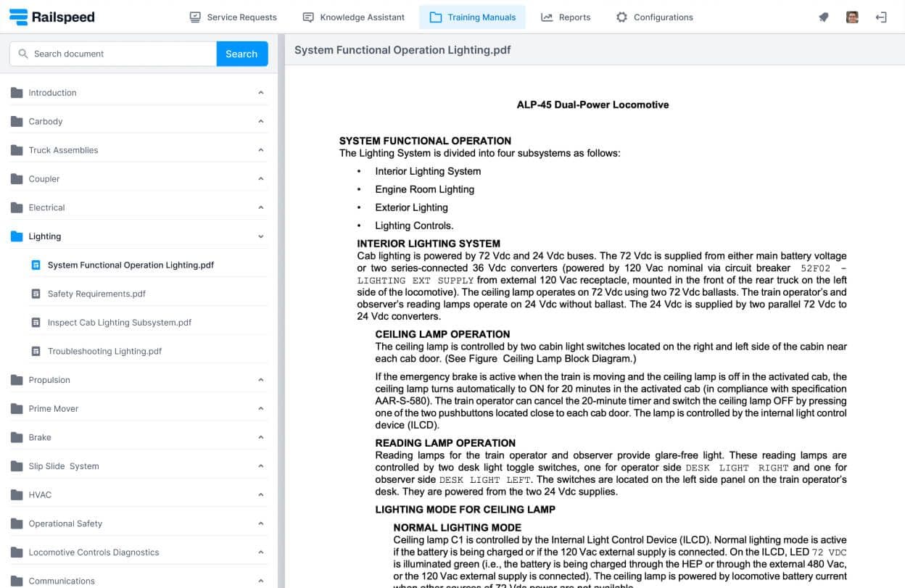Expand the Coupler section chevron
This screenshot has height=588, width=905.
(261, 179)
